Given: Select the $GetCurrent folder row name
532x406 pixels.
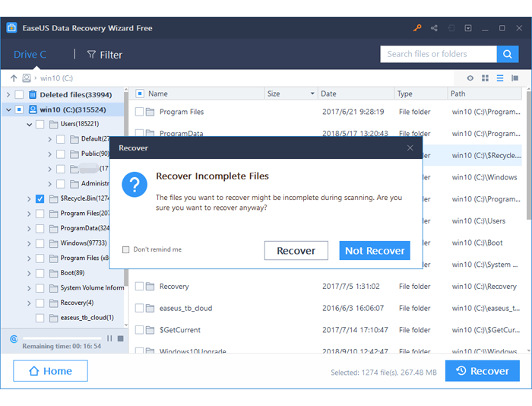Looking at the screenshot, I should point(180,330).
